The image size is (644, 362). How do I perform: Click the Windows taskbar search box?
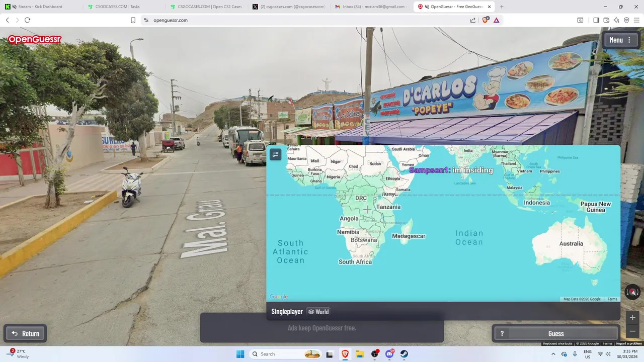pyautogui.click(x=286, y=354)
